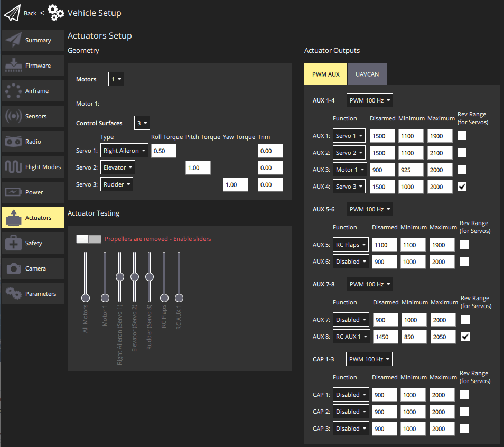The image size is (504, 447).
Task: Click the Back link
Action: coord(30,13)
